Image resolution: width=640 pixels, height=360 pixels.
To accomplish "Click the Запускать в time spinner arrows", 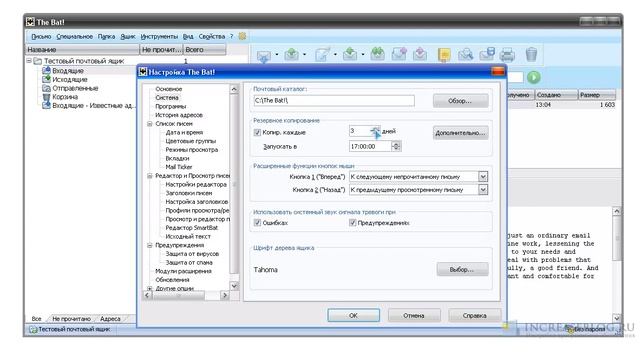I will point(396,146).
